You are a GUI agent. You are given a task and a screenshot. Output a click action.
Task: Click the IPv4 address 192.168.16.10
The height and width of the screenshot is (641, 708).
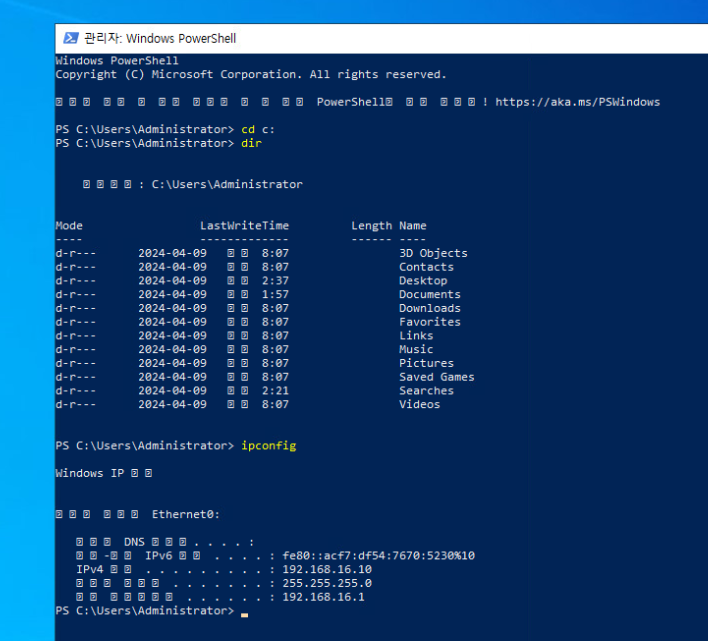coord(327,570)
